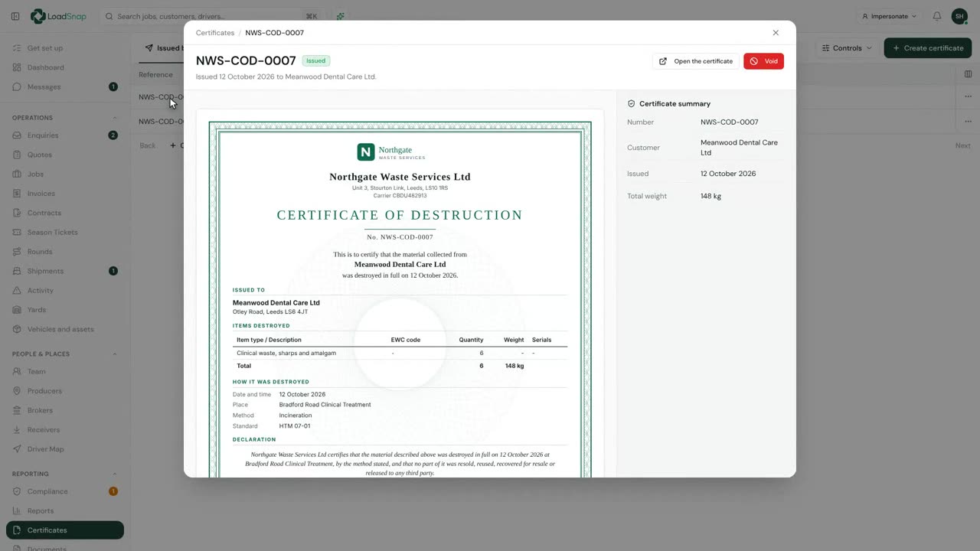The height and width of the screenshot is (551, 980).
Task: Click the Open the certificate button
Action: coord(696,61)
